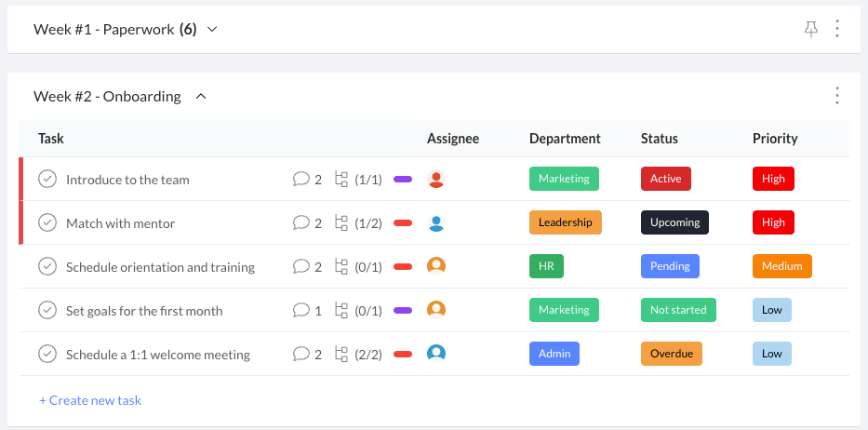Change Low priority for Set goals first month
The width and height of the screenshot is (868, 430).
coord(771,310)
